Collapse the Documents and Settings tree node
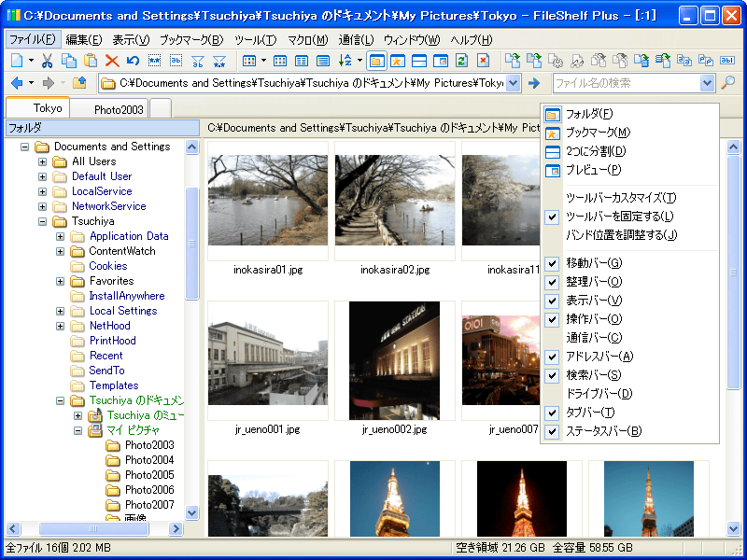The image size is (747, 560). [25, 147]
